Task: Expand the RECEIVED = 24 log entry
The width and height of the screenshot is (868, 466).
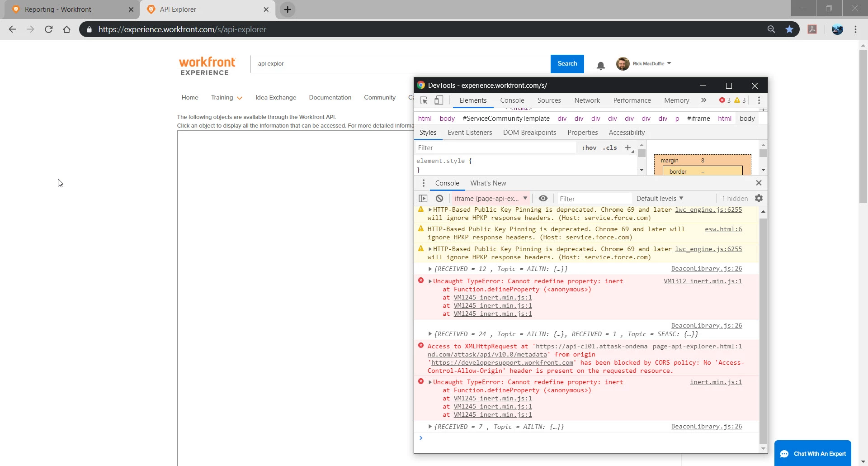Action: click(x=430, y=334)
